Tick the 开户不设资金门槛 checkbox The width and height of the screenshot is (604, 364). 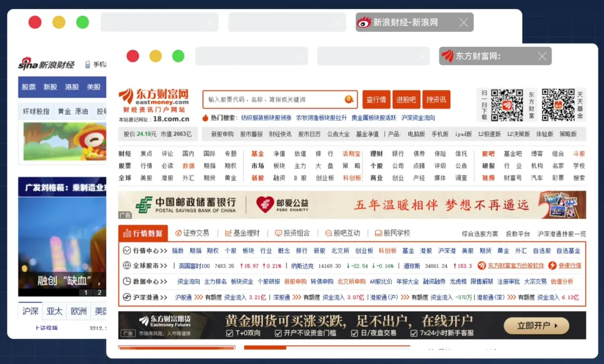click(278, 333)
